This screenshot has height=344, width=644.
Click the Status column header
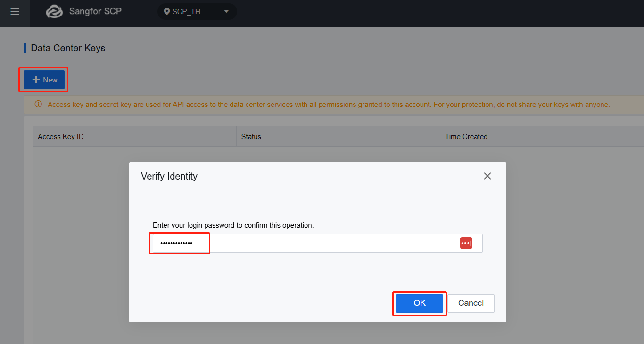(x=251, y=137)
